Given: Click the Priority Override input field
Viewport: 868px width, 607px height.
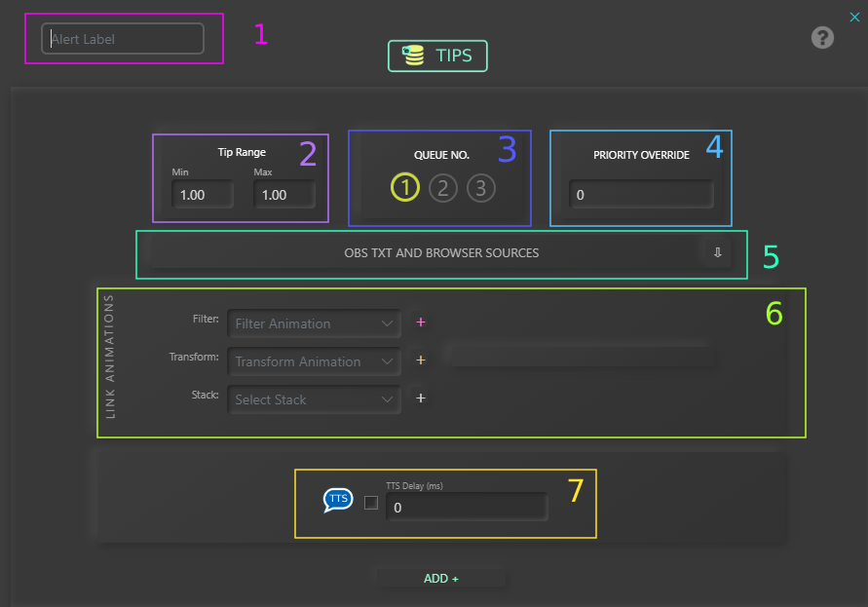Looking at the screenshot, I should pos(641,195).
